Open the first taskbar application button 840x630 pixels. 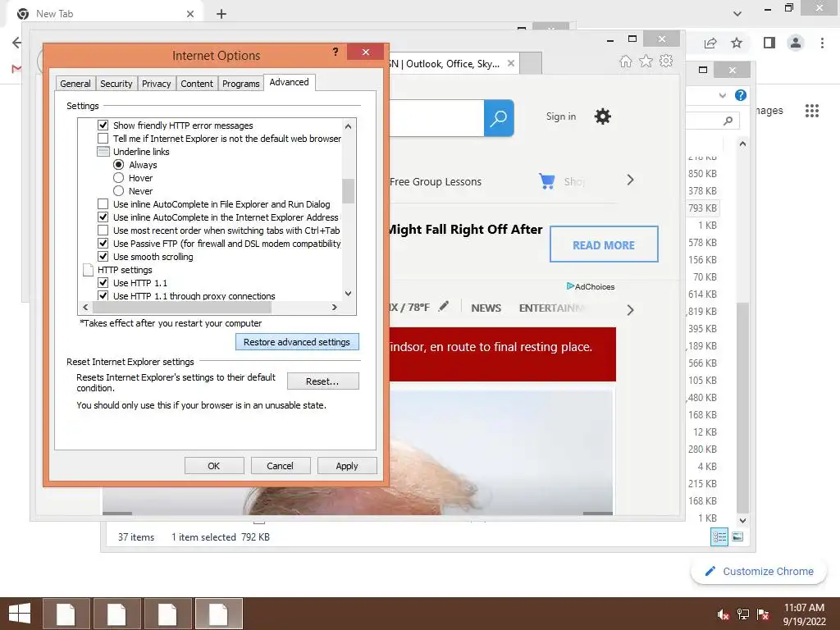click(66, 614)
